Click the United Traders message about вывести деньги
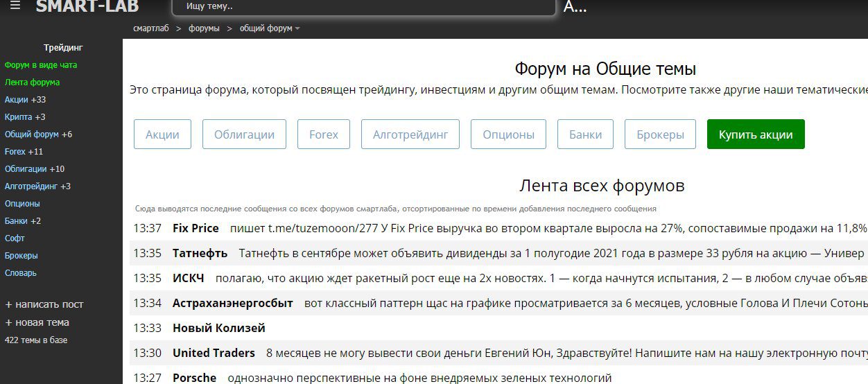This screenshot has width=868, height=384. point(567,353)
